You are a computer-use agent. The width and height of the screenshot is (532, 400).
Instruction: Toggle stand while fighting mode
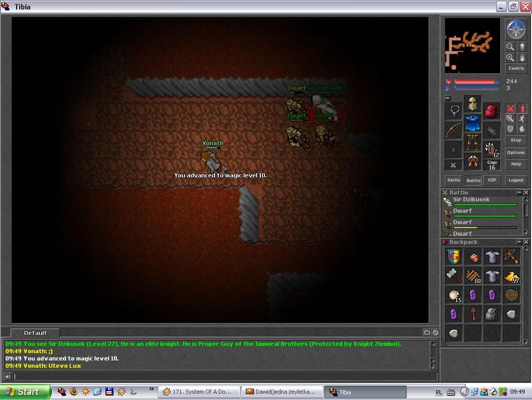522,108
